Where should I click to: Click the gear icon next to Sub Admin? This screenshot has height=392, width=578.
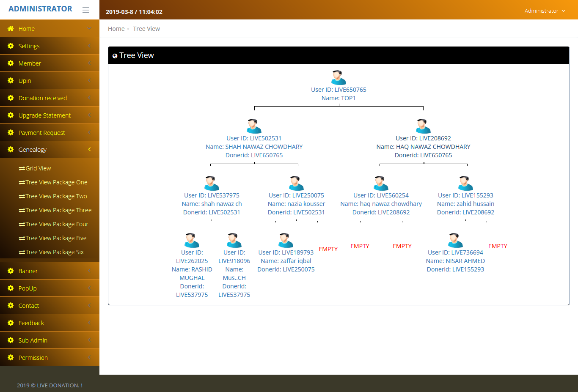11,340
